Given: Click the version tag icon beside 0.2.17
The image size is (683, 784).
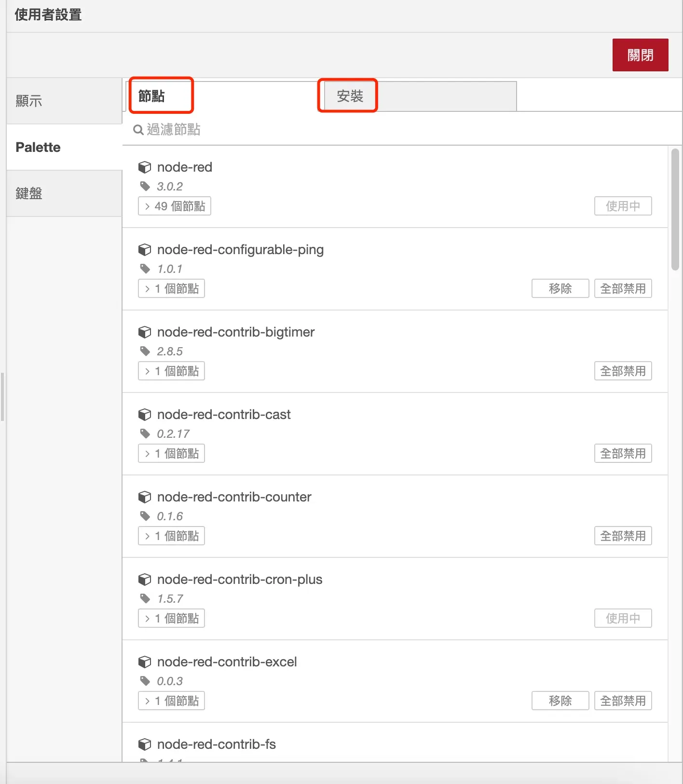Looking at the screenshot, I should click(x=145, y=433).
